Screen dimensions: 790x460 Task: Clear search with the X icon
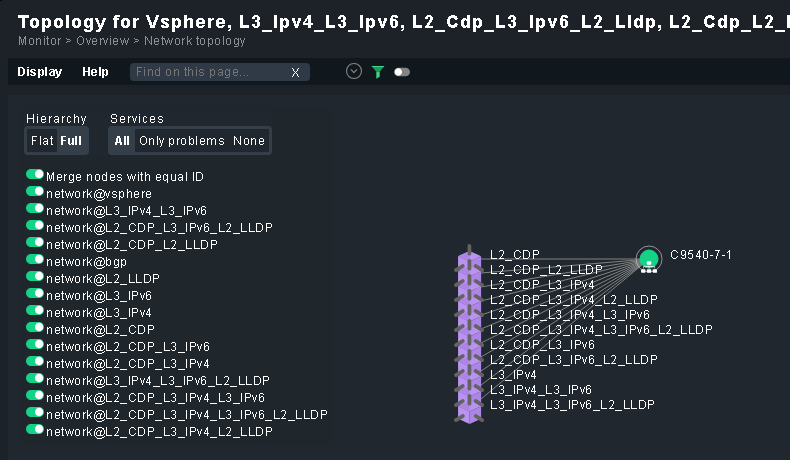[295, 72]
